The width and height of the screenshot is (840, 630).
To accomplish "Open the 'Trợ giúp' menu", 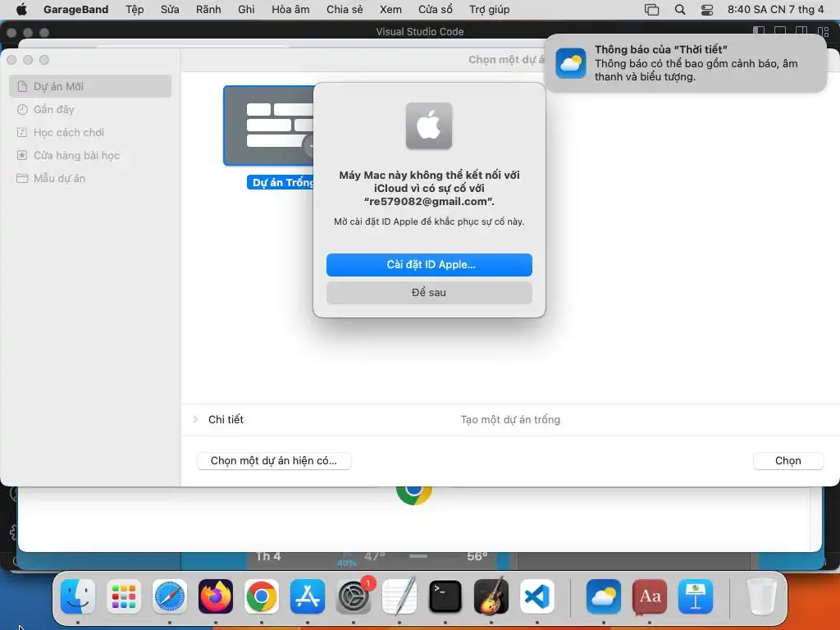I will [489, 10].
